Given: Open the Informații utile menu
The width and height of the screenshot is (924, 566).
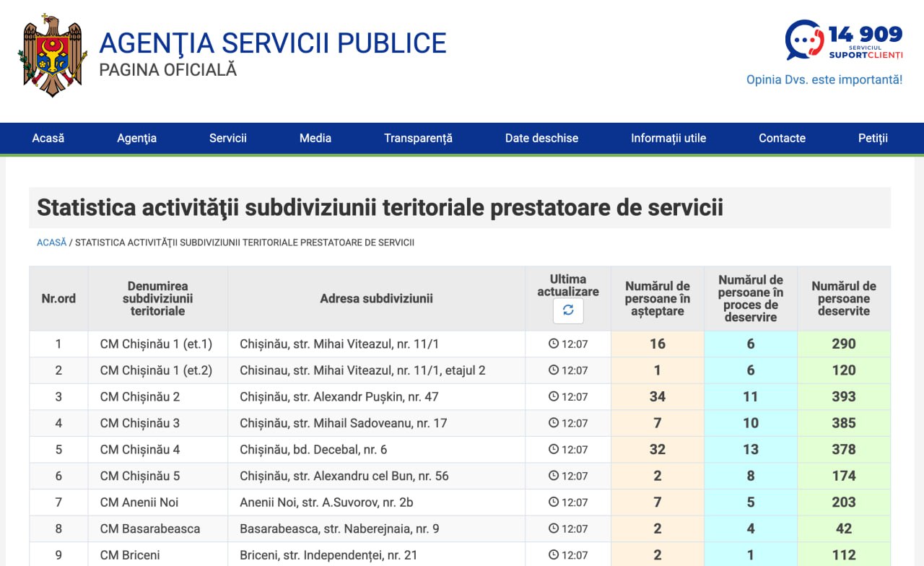Looking at the screenshot, I should pyautogui.click(x=668, y=138).
